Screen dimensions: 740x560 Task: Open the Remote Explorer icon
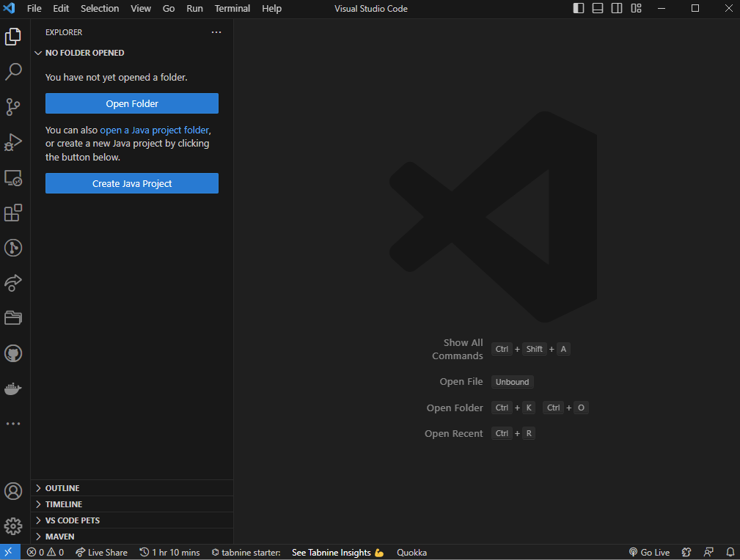[13, 178]
